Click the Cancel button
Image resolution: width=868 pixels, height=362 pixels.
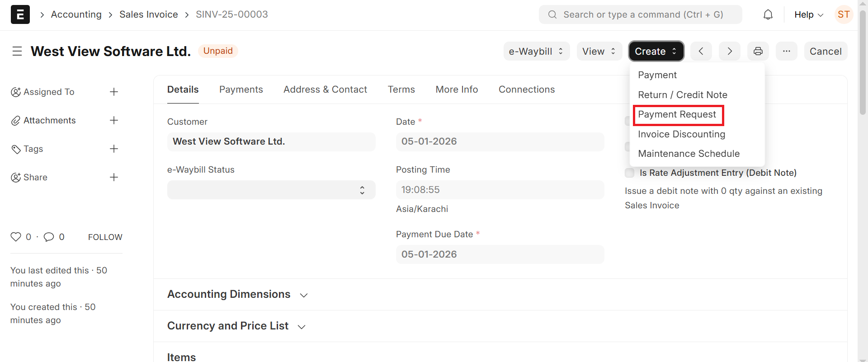coord(826,51)
